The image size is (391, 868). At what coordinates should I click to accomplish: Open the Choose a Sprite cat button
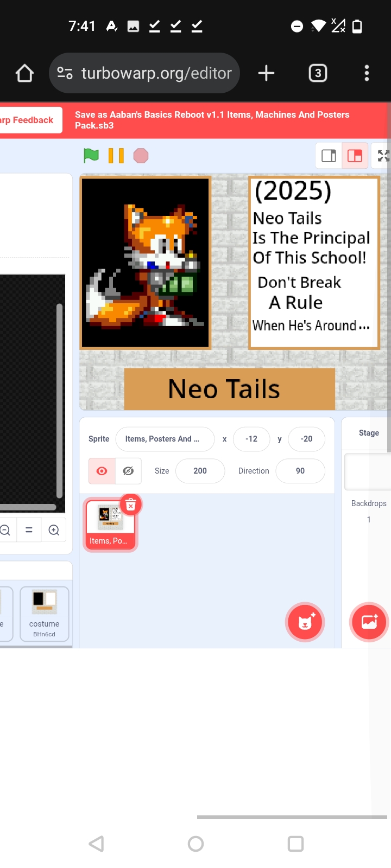[305, 622]
